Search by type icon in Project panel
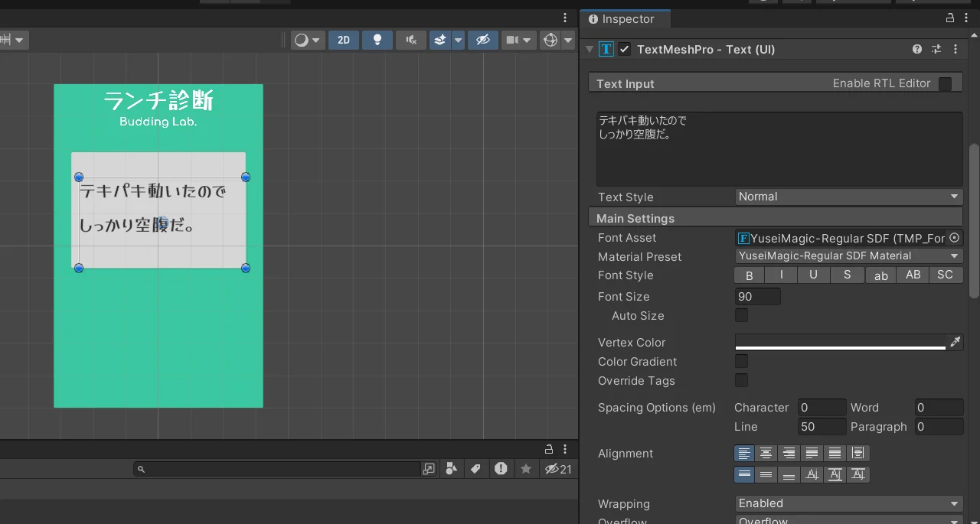This screenshot has height=524, width=980. [452, 469]
